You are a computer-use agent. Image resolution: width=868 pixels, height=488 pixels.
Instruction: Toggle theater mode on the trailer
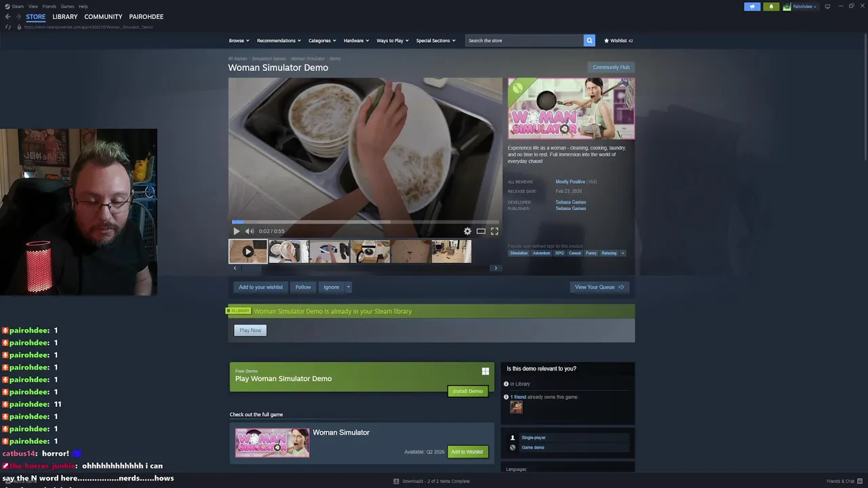pyautogui.click(x=481, y=231)
